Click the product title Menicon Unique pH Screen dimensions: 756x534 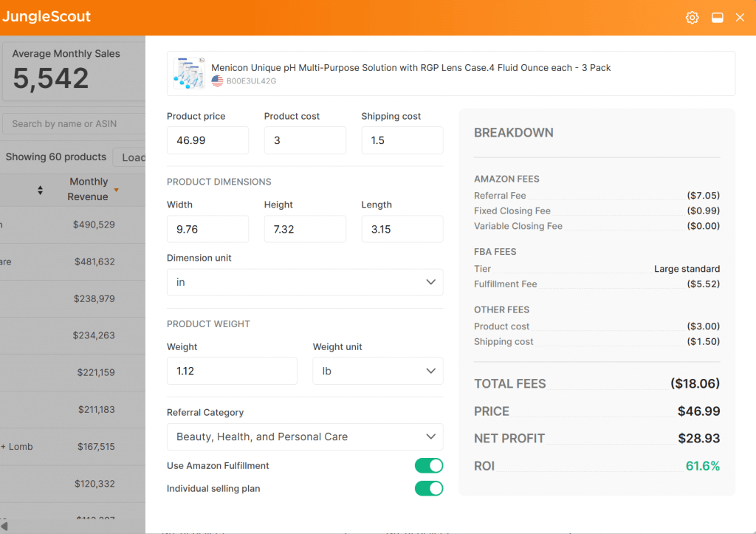(x=410, y=67)
